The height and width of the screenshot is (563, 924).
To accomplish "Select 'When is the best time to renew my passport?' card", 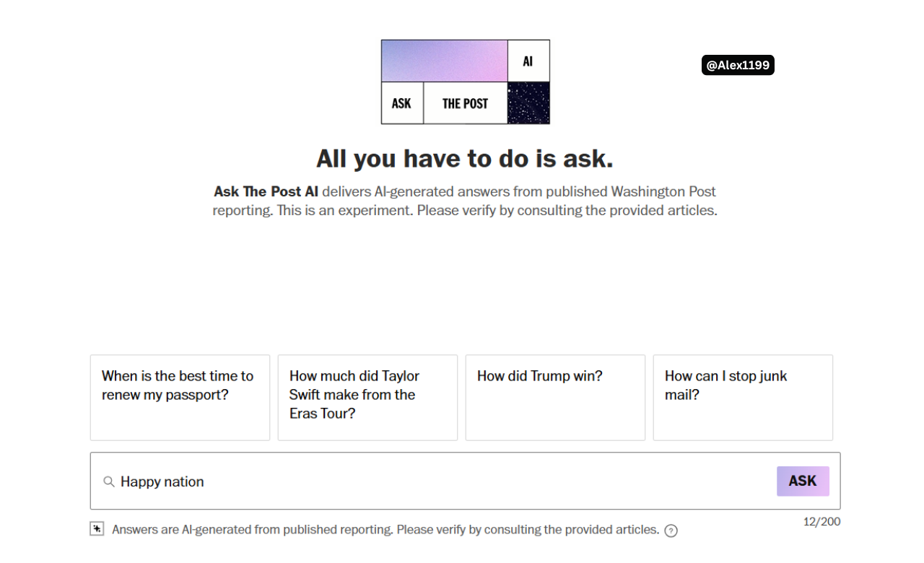I will pos(180,398).
